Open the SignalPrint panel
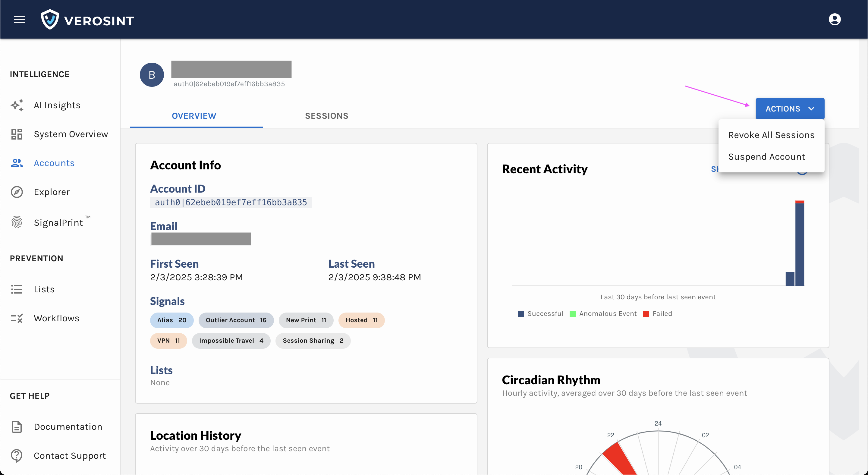This screenshot has width=868, height=475. coord(58,222)
